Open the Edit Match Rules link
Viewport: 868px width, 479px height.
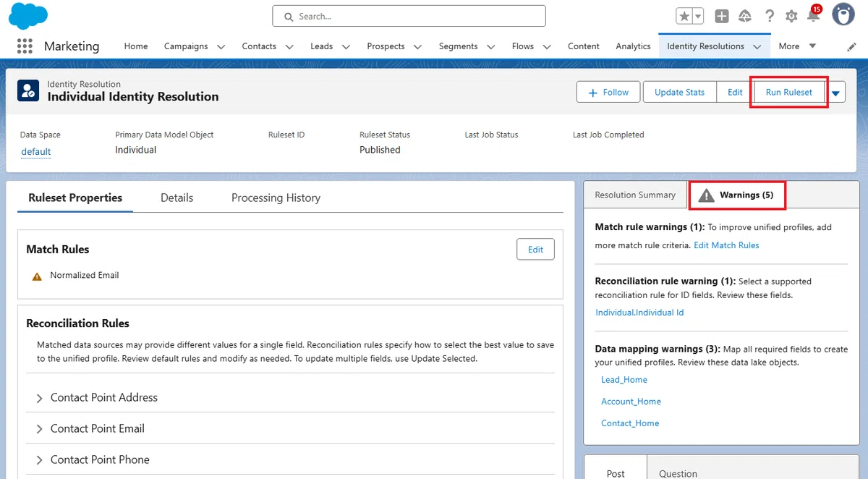pos(726,245)
